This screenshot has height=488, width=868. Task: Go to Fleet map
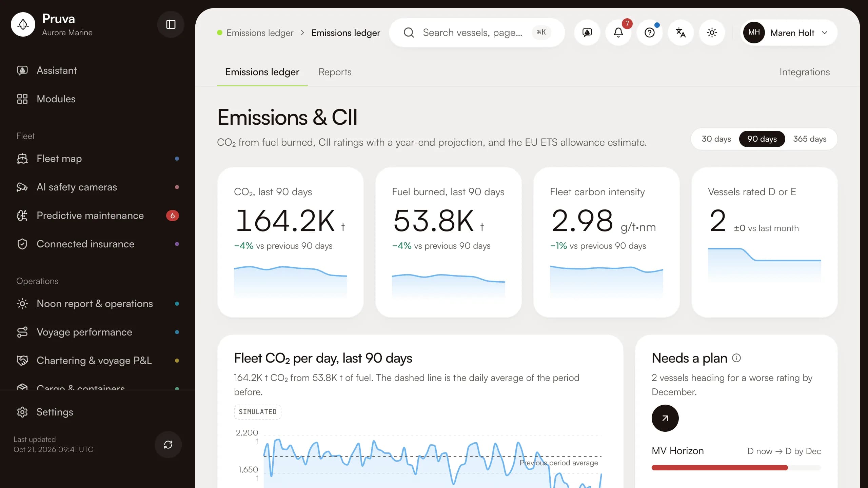(98, 159)
